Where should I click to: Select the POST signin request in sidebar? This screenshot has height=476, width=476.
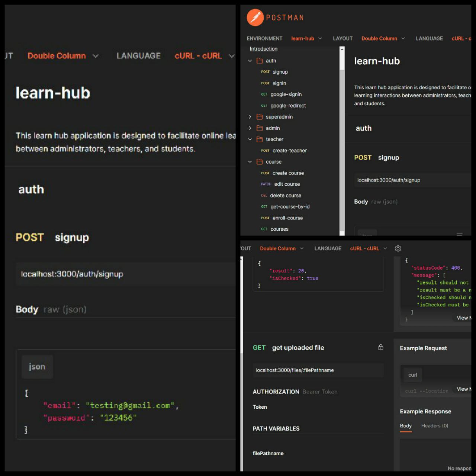click(273, 83)
